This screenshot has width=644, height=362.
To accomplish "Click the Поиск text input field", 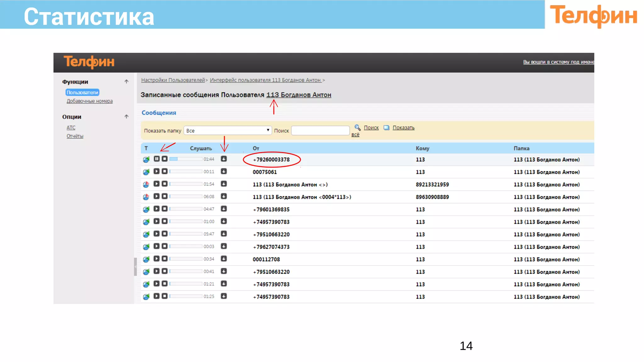I will pyautogui.click(x=320, y=130).
